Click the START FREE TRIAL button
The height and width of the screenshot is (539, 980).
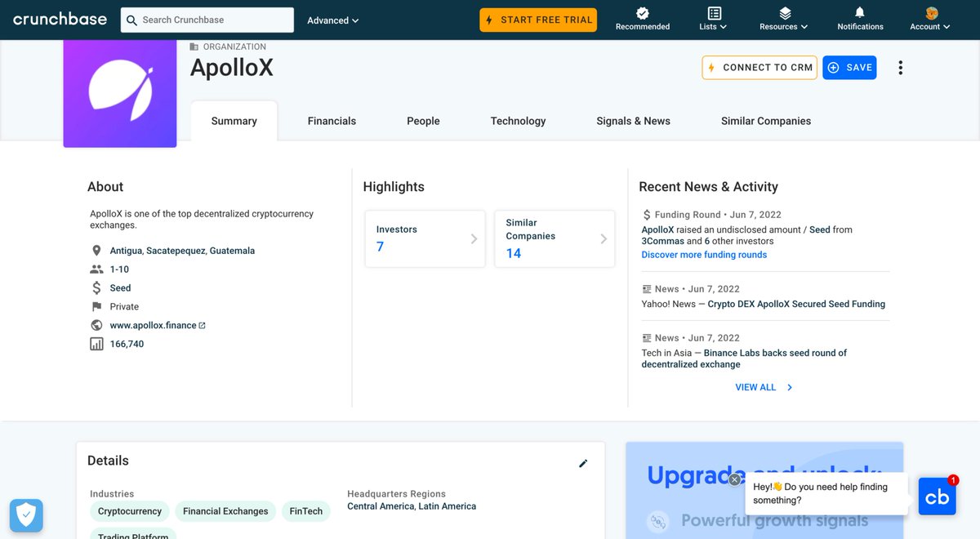[538, 18]
